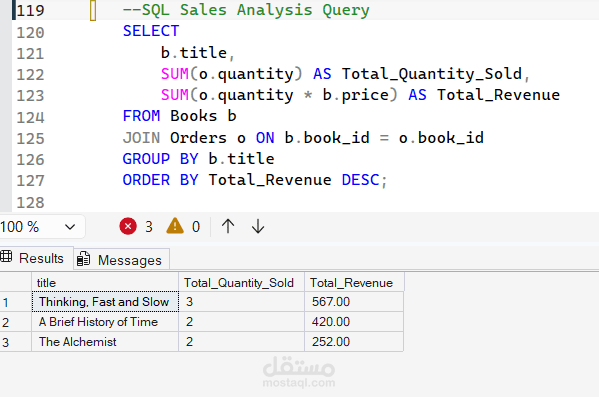Click b.price on line 123
Viewport: 599px width, 397px height.
tap(356, 95)
